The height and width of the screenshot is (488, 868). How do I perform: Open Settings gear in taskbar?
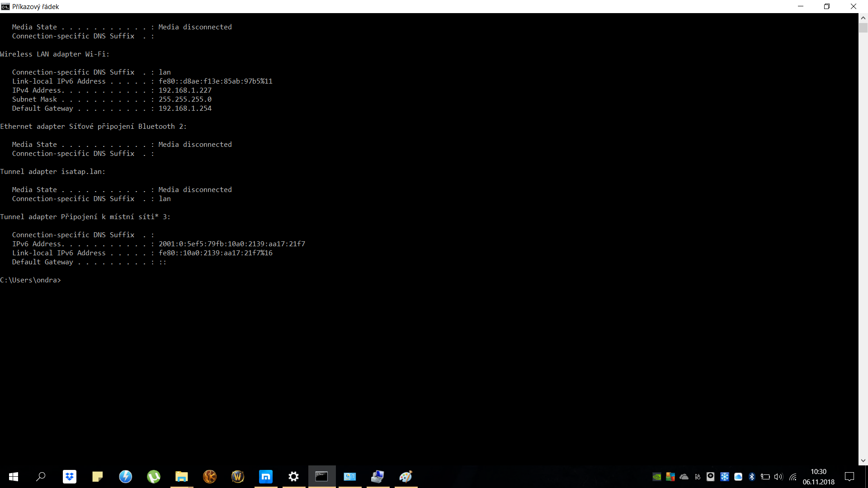click(x=294, y=477)
